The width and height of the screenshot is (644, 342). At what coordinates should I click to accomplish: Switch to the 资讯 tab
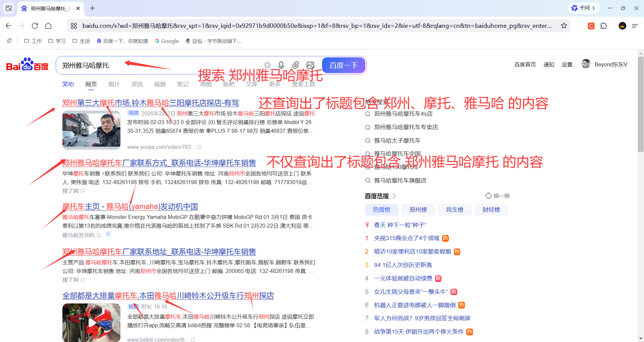137,84
